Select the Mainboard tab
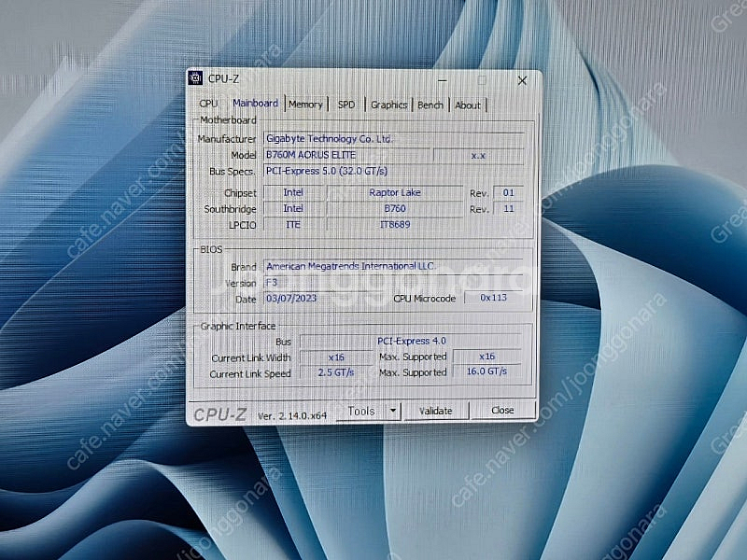Image resolution: width=747 pixels, height=560 pixels. 255,103
